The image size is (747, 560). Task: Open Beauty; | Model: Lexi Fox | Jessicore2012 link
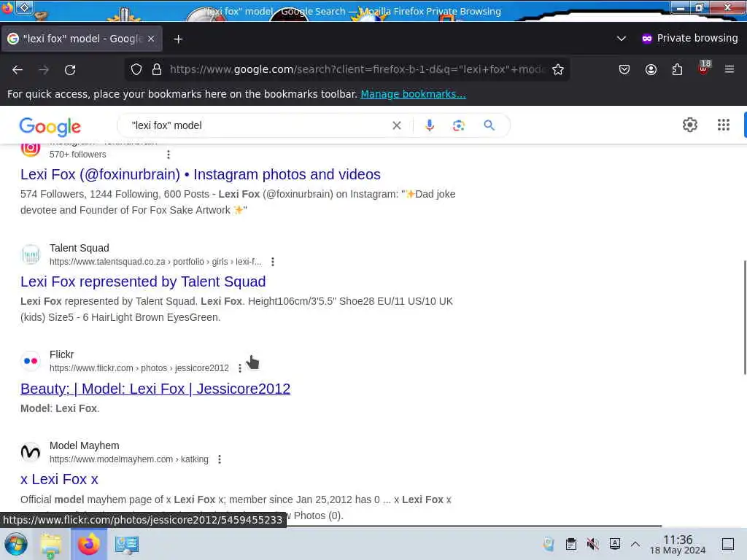155,389
